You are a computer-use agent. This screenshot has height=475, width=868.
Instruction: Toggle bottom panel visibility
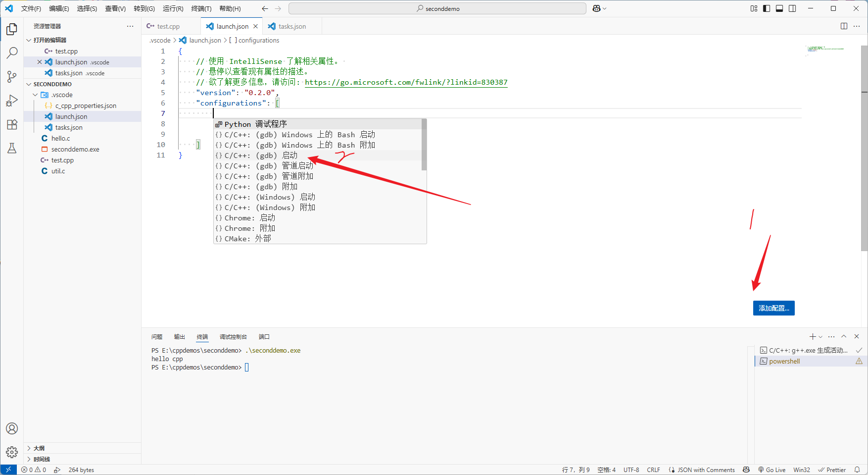[779, 8]
